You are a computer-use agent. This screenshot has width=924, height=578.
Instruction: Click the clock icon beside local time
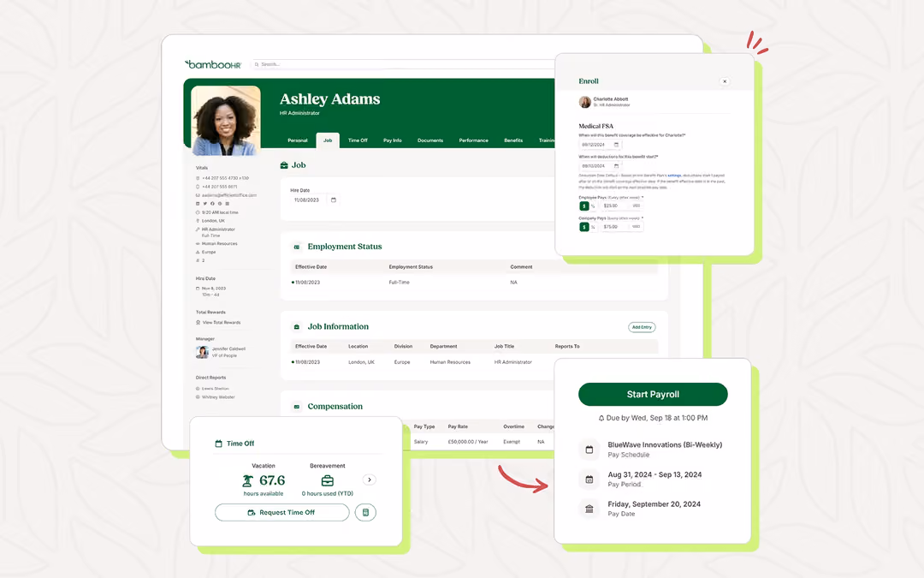click(198, 212)
